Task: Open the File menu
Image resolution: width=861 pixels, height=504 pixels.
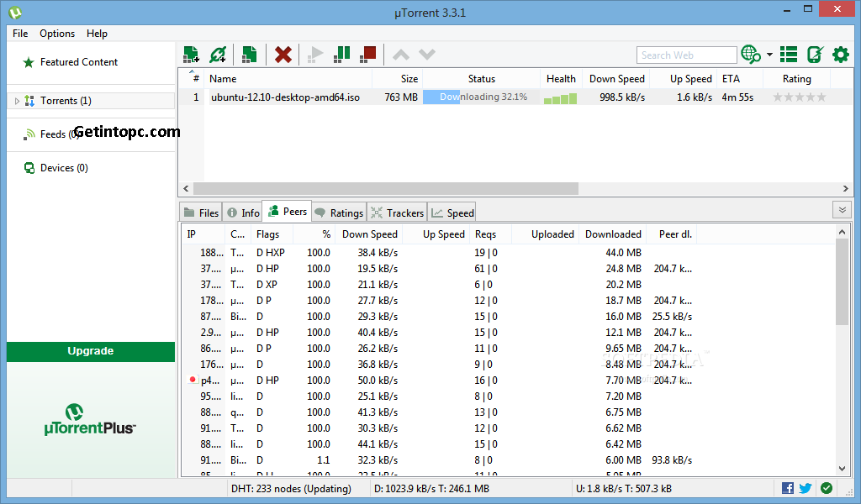Action: click(x=20, y=34)
